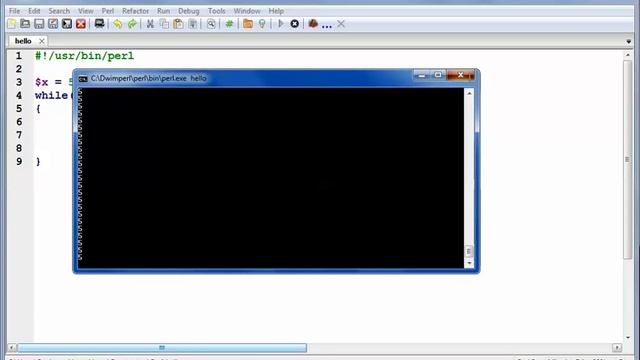The height and width of the screenshot is (360, 640).
Task: Click the computer monitor toolbar icon
Action: [99, 24]
